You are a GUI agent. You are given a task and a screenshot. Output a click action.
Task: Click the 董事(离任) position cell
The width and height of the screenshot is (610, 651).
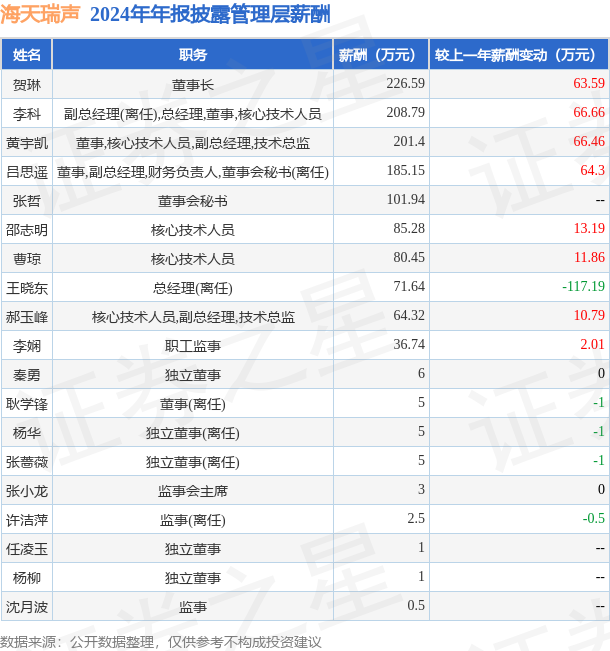193,404
